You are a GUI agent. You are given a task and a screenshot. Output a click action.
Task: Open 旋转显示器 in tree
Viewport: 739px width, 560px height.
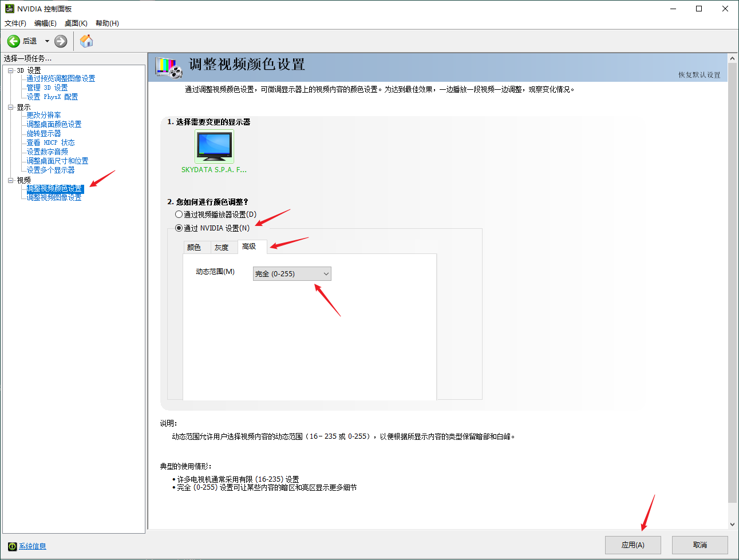44,133
